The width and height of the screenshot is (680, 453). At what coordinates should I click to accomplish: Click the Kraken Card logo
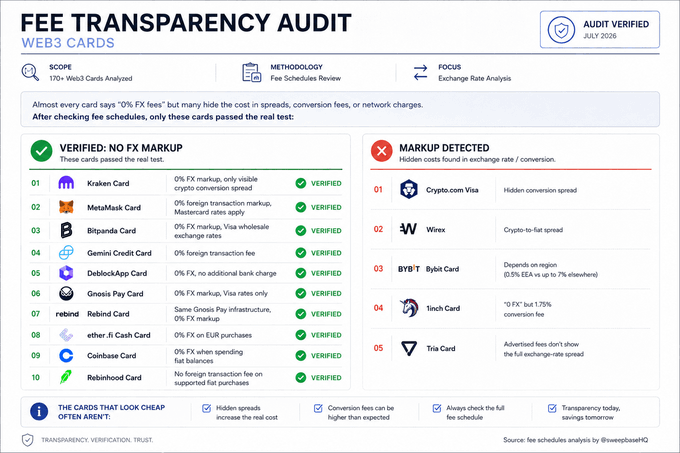(66, 183)
